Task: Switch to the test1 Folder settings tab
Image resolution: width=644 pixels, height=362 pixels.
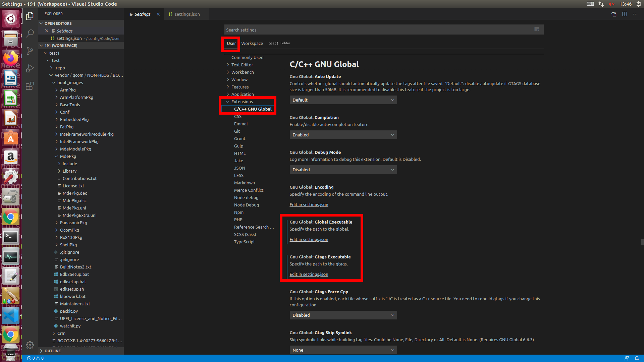Action: [x=279, y=44]
